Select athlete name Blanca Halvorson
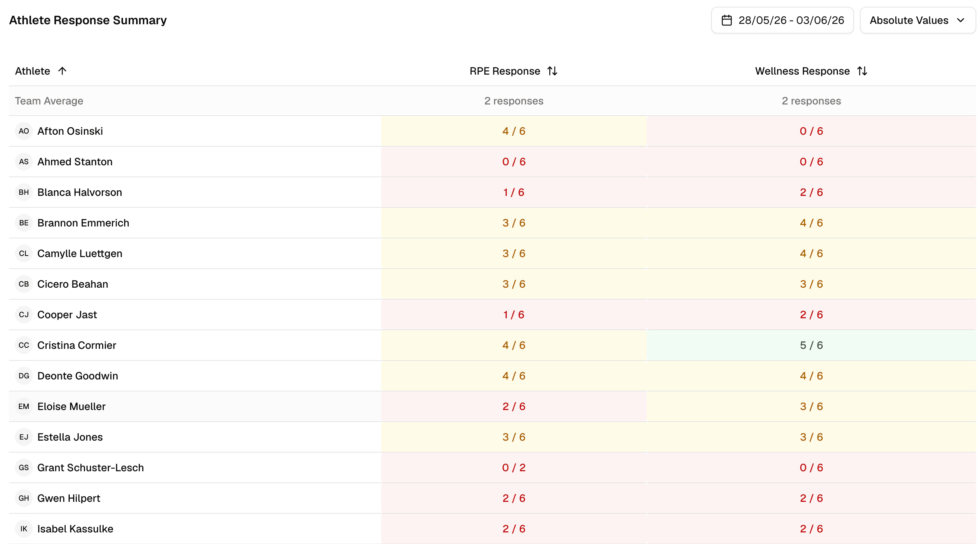 (79, 192)
